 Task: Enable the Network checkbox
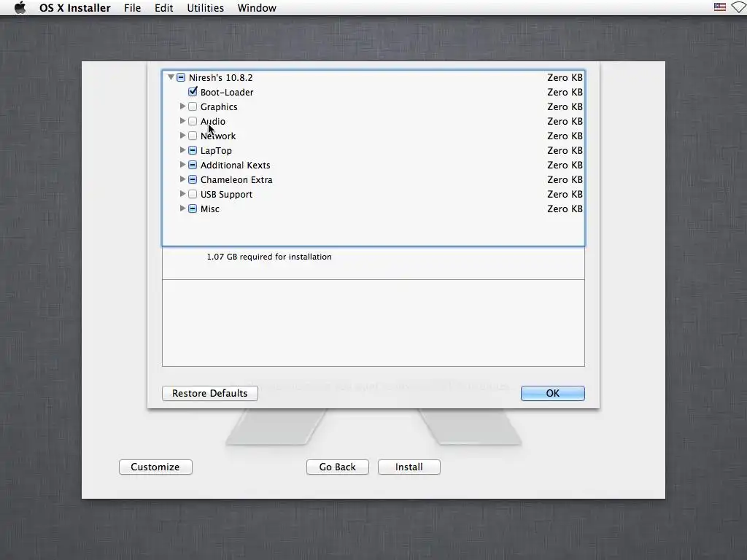pos(193,136)
